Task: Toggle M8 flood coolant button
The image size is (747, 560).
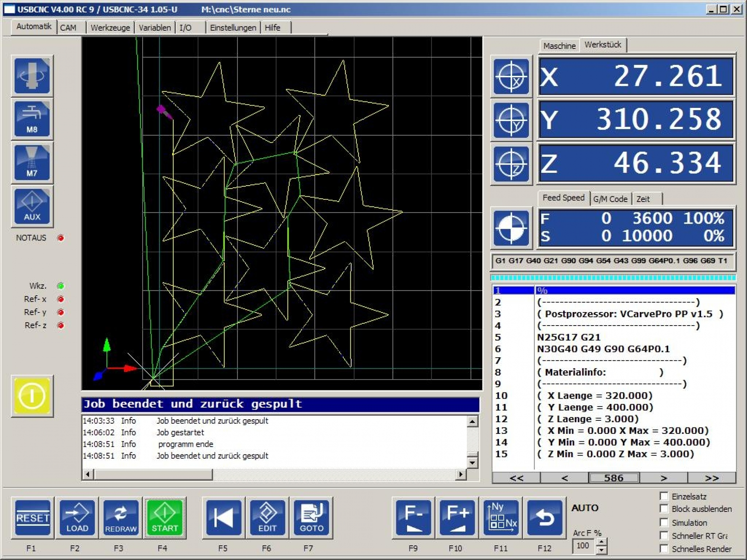Action: pos(32,119)
